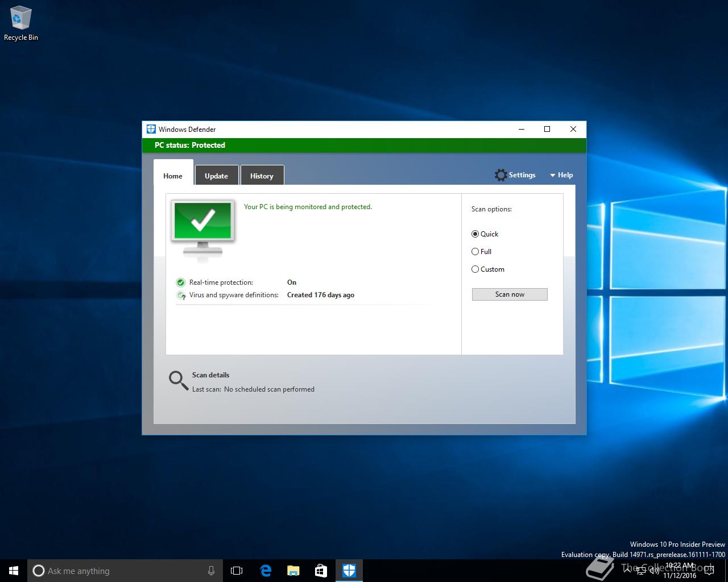
Task: Click the Cortana microphone icon
Action: point(211,571)
